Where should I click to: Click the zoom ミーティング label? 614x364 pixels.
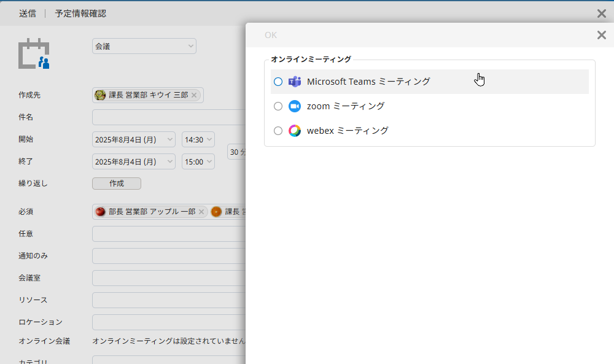pyautogui.click(x=346, y=106)
